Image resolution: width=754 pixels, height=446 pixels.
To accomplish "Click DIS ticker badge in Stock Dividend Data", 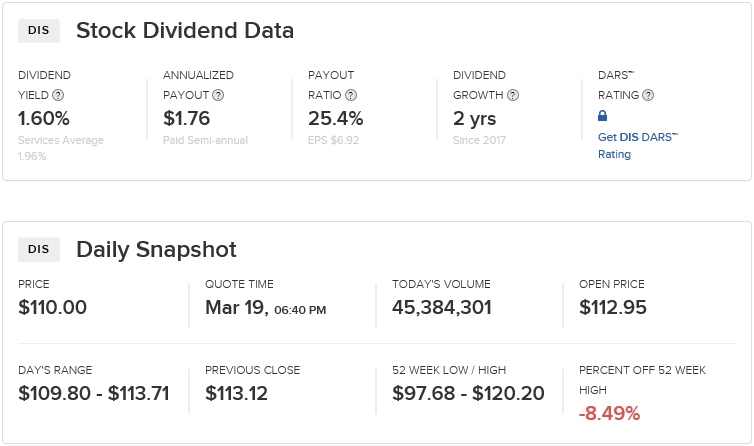I will (38, 31).
